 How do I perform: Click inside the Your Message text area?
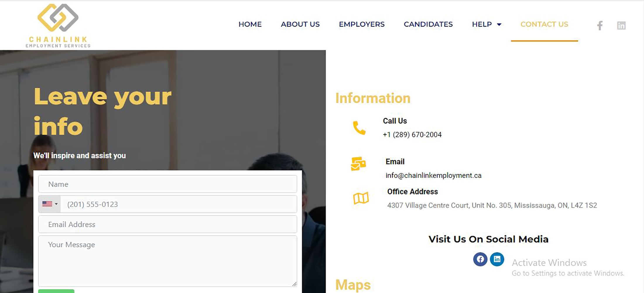pyautogui.click(x=167, y=261)
